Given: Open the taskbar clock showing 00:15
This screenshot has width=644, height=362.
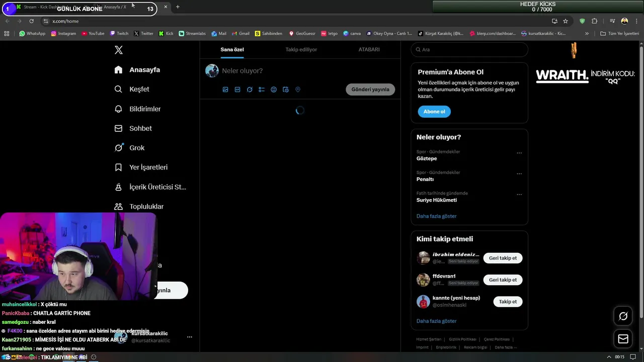Looking at the screenshot, I should click(619, 357).
